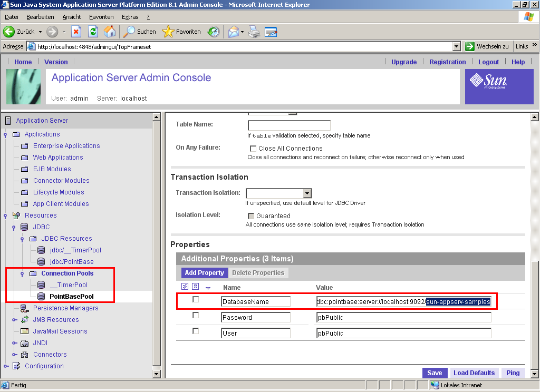Click the Connectors node icon
The width and height of the screenshot is (540, 392).
tap(24, 355)
